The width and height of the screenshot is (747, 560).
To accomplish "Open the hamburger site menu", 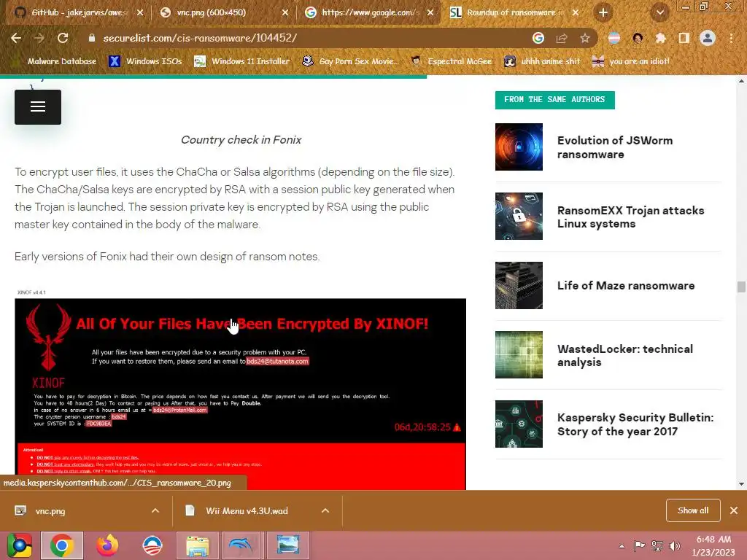I will tap(38, 107).
